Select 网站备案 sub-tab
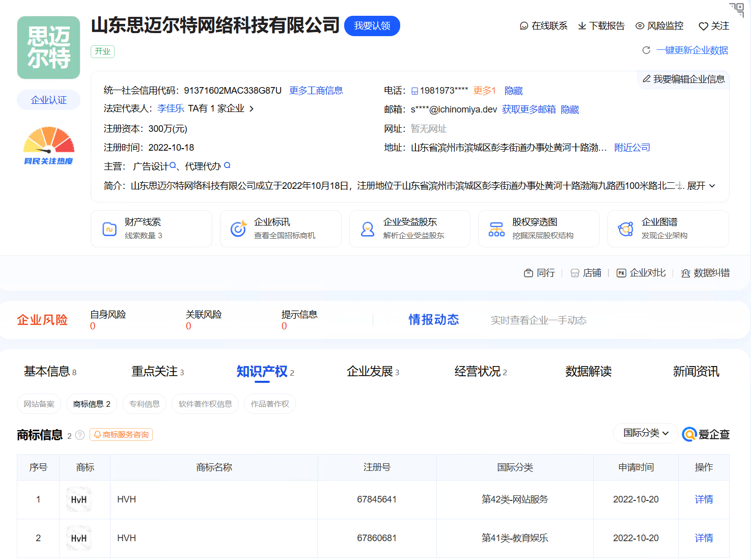The height and width of the screenshot is (560, 751). coord(39,404)
